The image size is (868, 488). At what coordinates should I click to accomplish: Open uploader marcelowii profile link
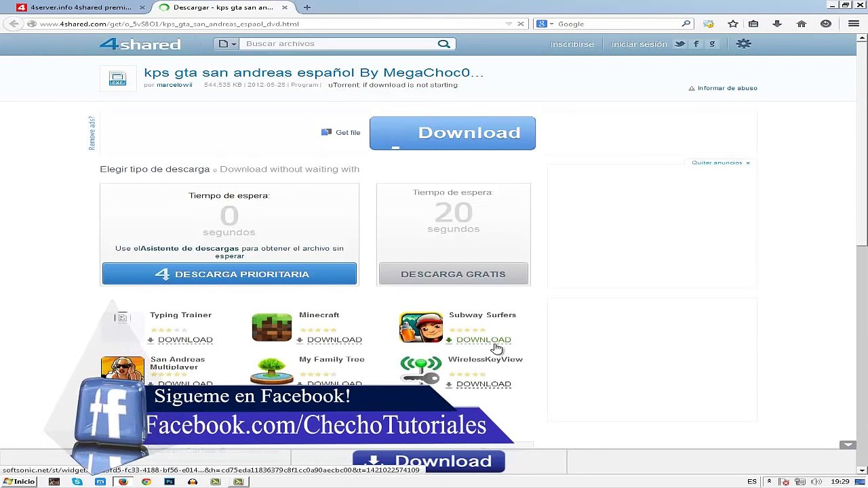pos(174,85)
